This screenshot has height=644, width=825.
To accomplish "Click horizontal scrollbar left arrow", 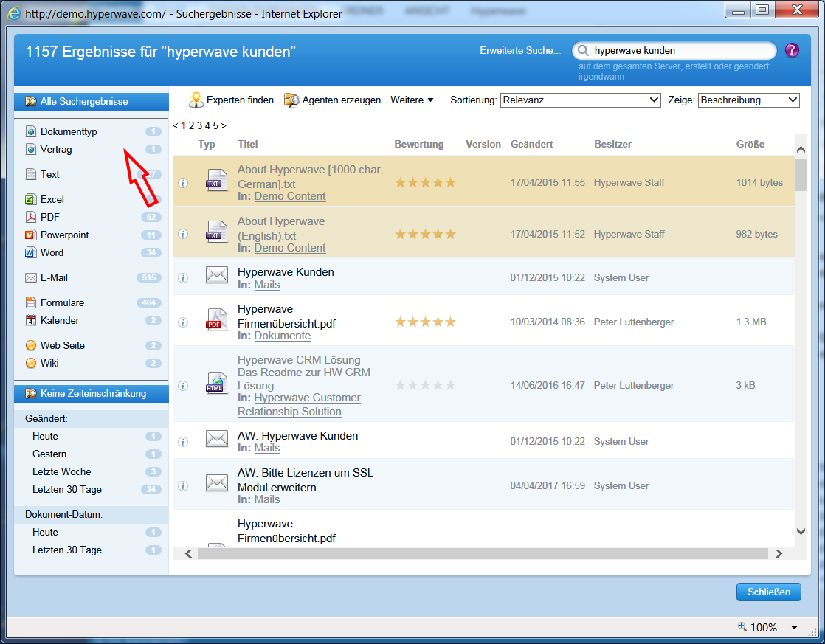I will click(188, 553).
